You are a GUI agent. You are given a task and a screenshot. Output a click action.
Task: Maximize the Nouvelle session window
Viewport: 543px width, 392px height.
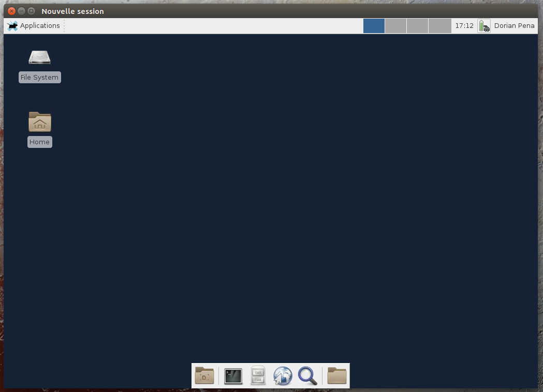tap(32, 10)
